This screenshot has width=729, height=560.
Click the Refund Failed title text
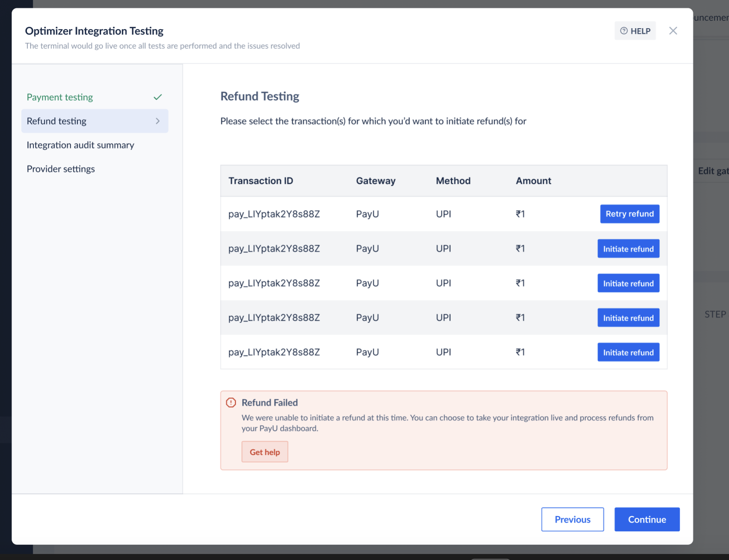(270, 403)
